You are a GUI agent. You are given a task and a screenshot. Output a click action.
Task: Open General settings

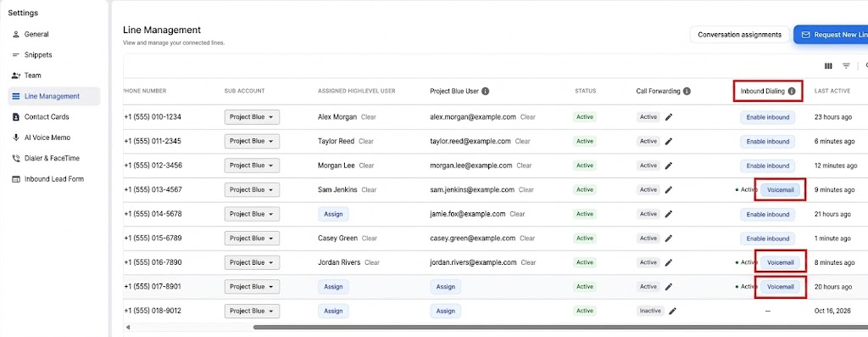pyautogui.click(x=53, y=34)
